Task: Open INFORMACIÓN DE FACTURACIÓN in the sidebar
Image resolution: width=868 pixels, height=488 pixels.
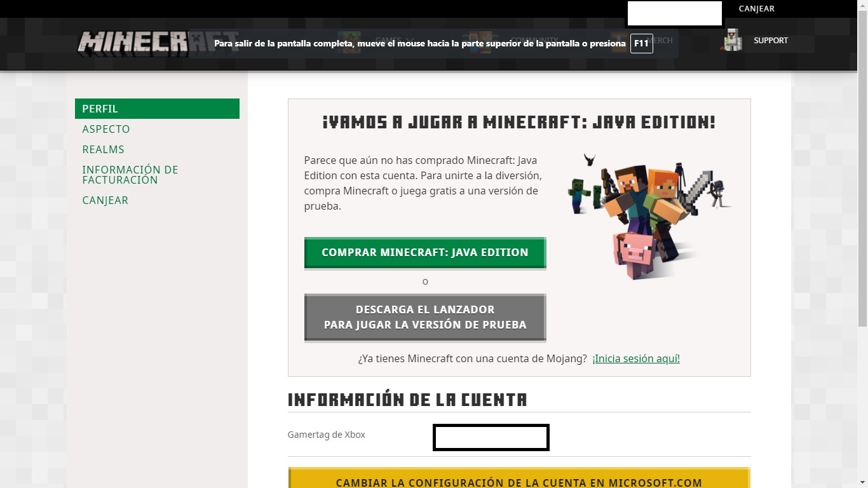Action: [130, 175]
